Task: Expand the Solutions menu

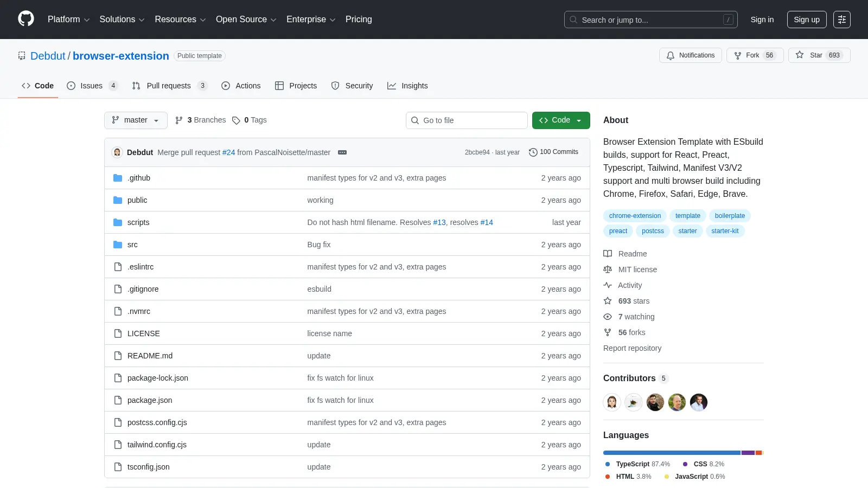Action: tap(122, 20)
